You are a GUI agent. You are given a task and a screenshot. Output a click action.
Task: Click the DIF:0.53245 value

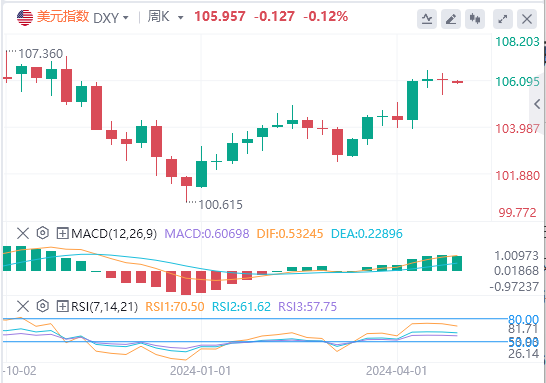(x=290, y=234)
